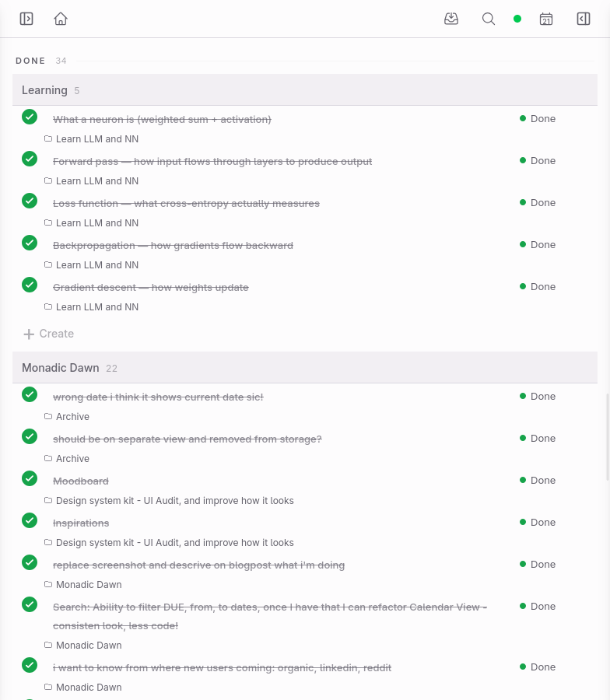Open the search magnifier icon
This screenshot has width=610, height=700.
point(489,19)
